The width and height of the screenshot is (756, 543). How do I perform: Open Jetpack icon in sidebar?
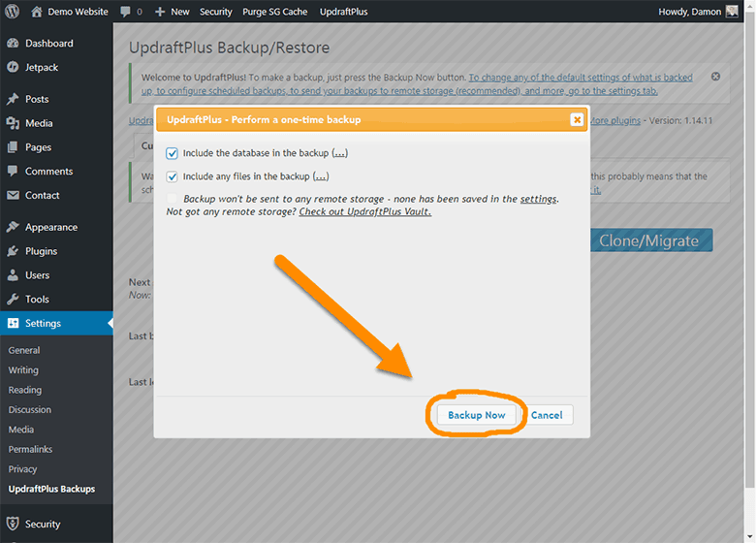13,67
